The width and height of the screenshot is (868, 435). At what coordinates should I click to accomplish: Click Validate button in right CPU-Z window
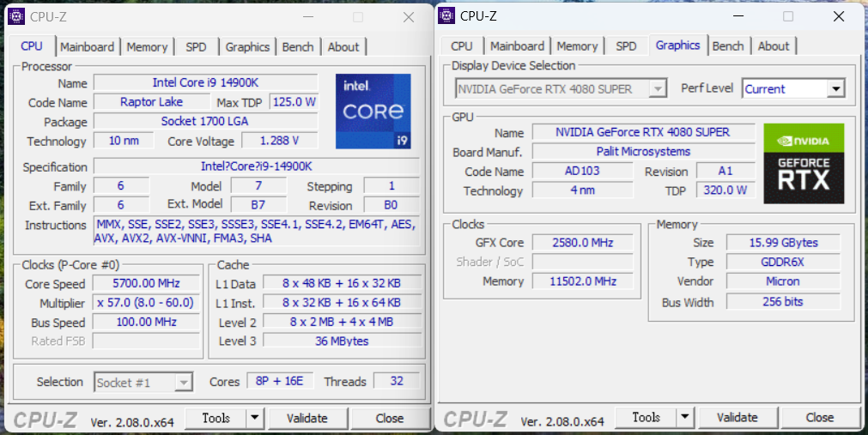(x=737, y=417)
